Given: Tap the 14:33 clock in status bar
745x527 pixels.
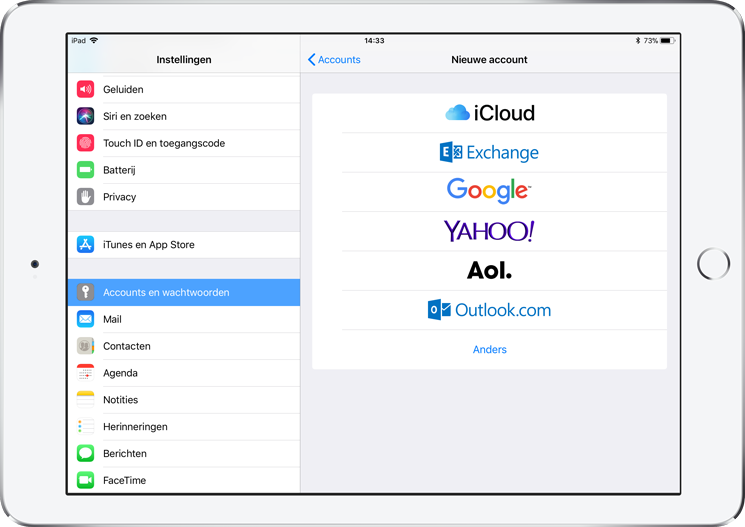Looking at the screenshot, I should (x=374, y=41).
